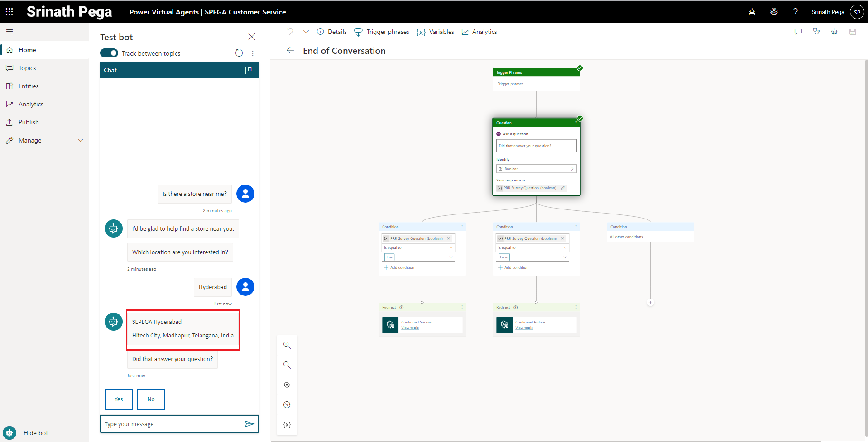Reset the test bot conversation
Image resolution: width=868 pixels, height=442 pixels.
[x=239, y=53]
